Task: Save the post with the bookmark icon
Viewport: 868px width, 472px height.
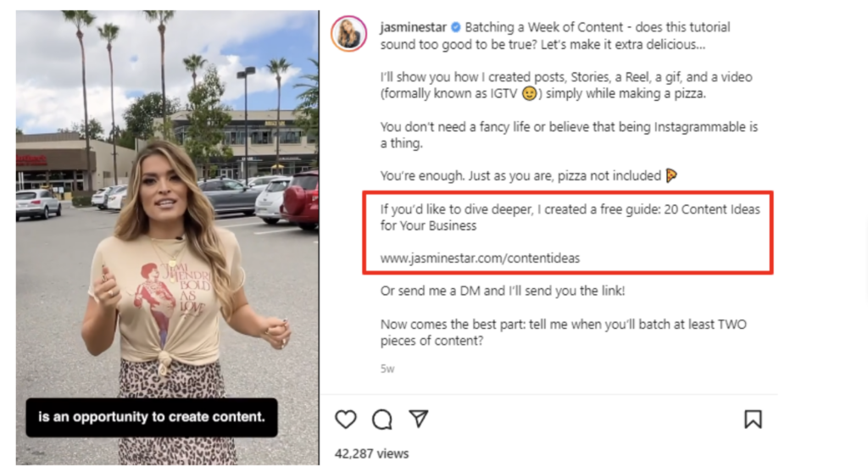Action: pos(753,419)
